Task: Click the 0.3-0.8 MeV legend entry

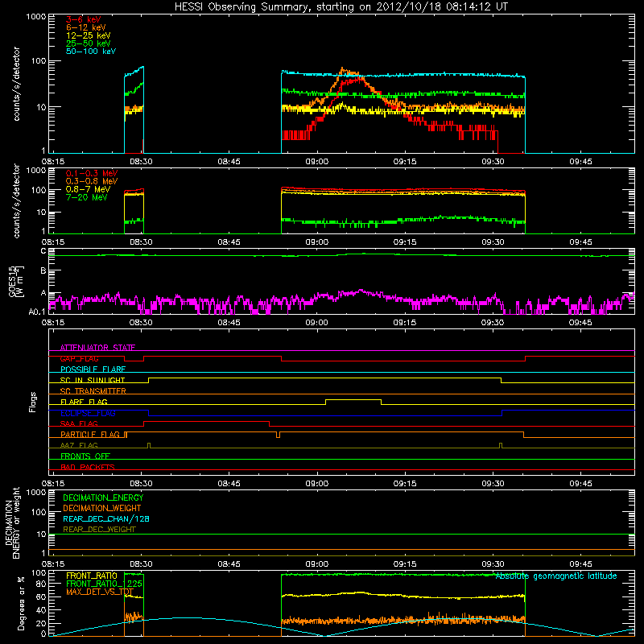Action: click(92, 181)
